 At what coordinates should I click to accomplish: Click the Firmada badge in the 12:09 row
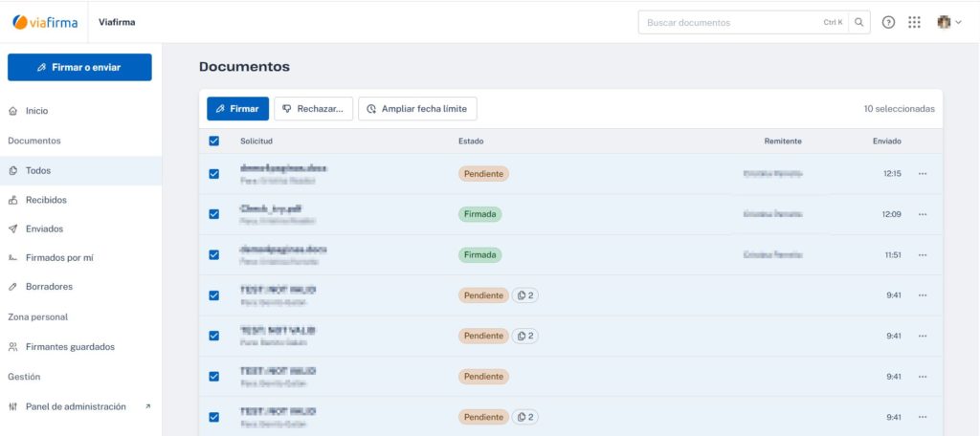480,214
